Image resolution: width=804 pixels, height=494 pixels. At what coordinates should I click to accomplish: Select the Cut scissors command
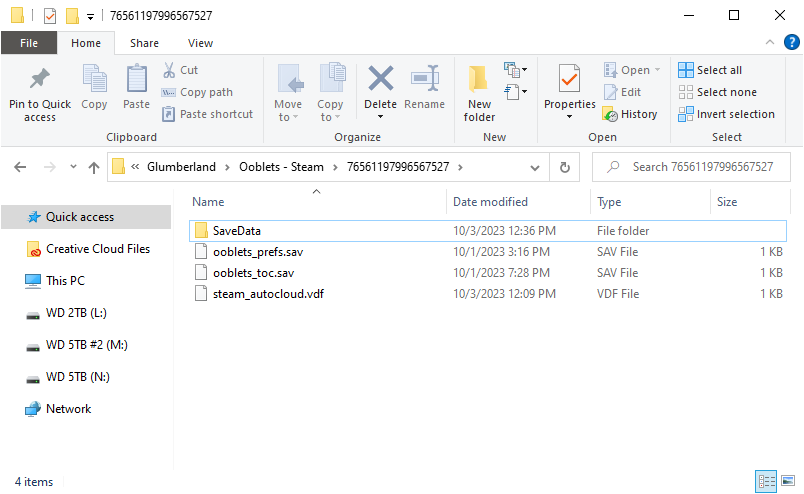(181, 70)
